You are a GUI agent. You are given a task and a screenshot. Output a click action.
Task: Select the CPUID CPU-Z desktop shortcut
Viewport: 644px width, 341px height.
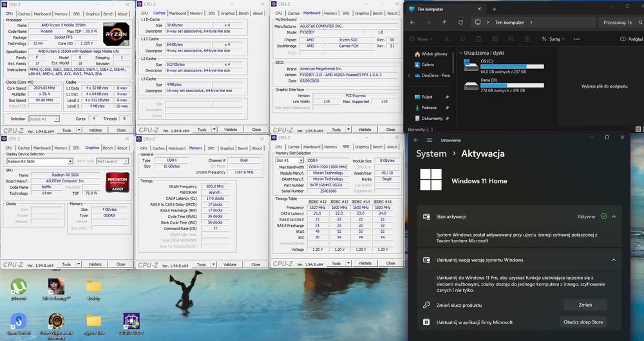pyautogui.click(x=131, y=324)
